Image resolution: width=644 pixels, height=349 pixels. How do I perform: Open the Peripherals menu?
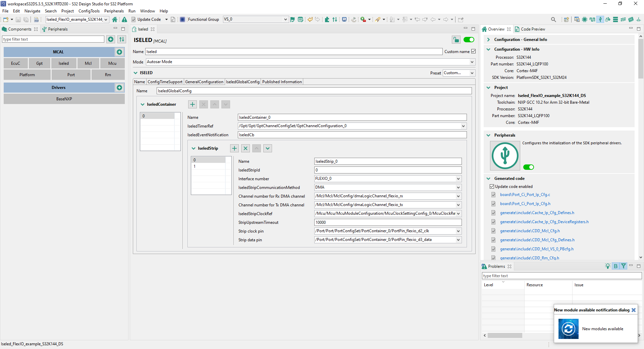point(114,11)
